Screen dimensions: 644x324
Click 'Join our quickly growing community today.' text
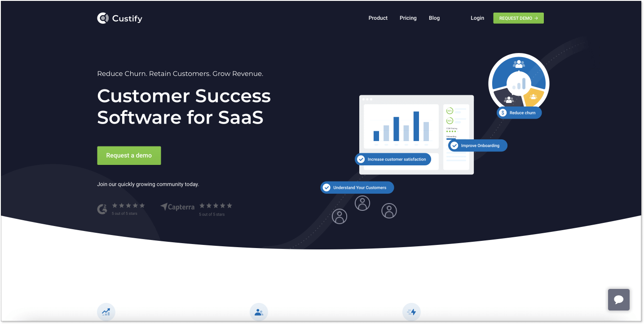148,184
